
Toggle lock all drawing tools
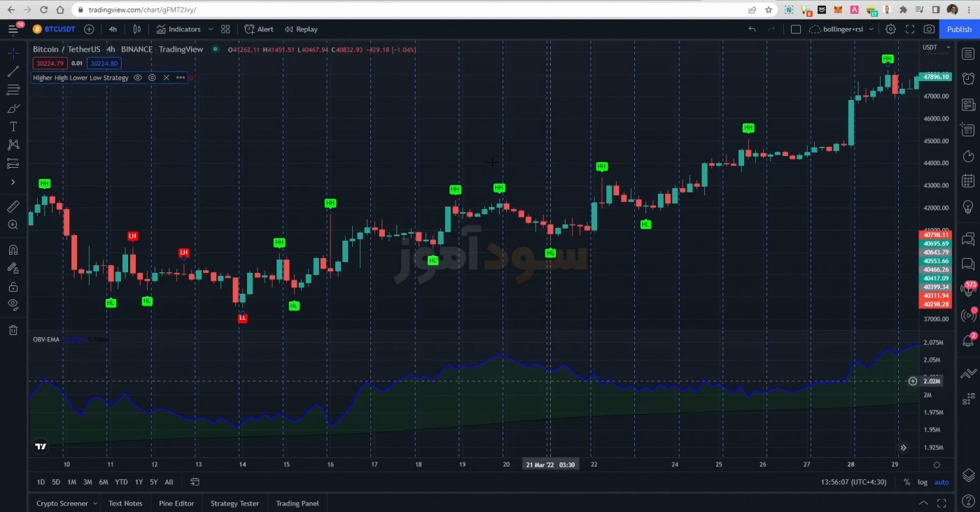pos(13,286)
